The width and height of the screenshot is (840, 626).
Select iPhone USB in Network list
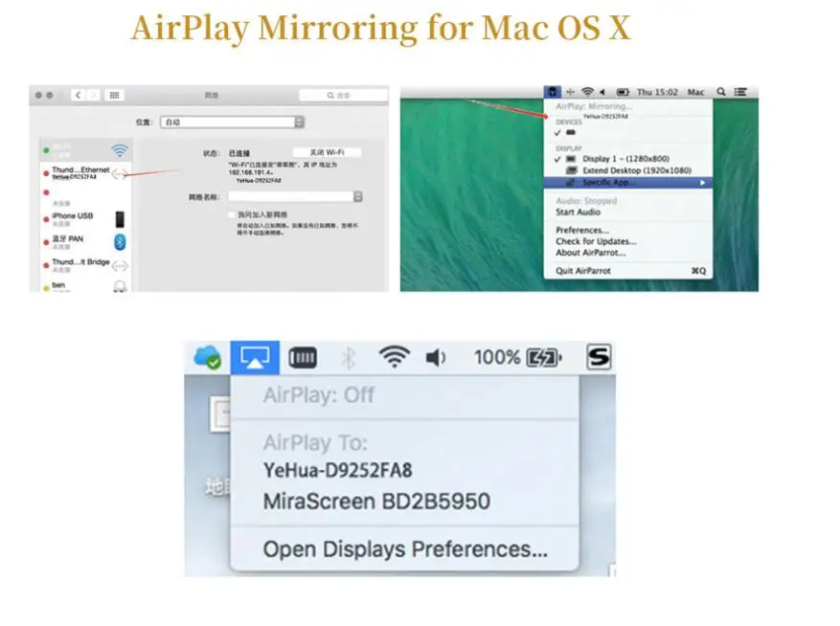tap(85, 219)
